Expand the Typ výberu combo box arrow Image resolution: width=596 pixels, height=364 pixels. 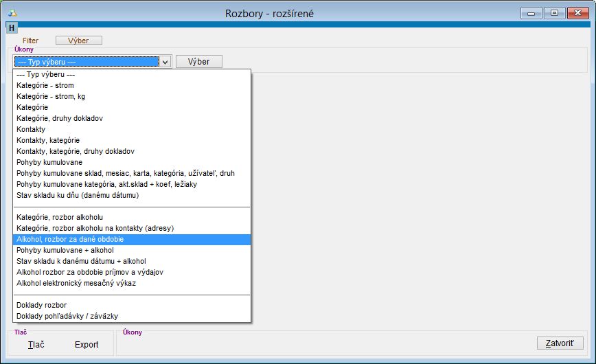tap(165, 62)
